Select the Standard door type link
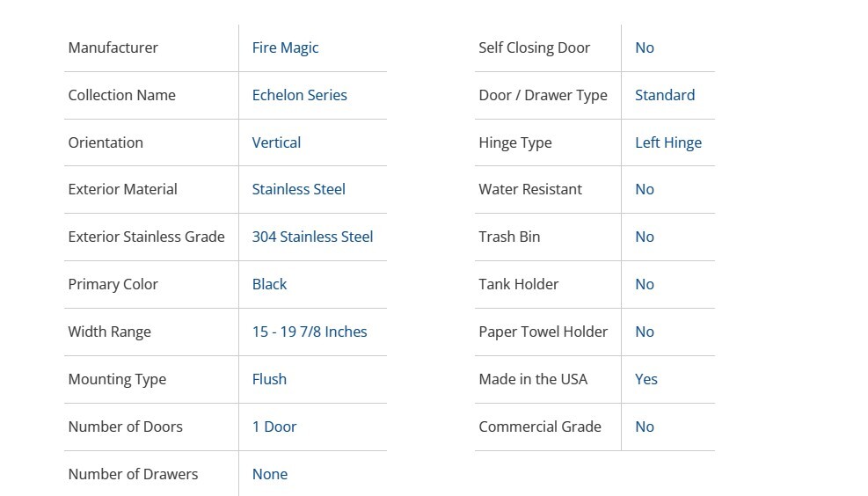868x496 pixels. (x=664, y=95)
